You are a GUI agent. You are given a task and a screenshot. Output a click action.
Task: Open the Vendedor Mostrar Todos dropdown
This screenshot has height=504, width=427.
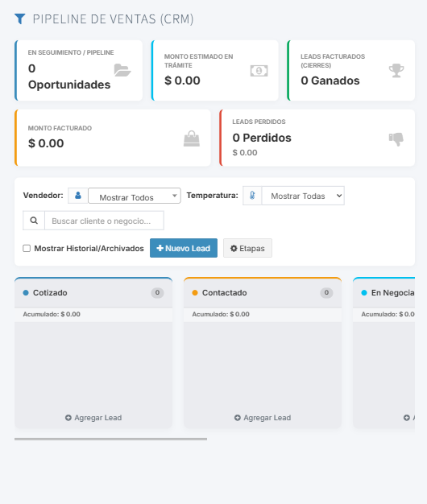pos(135,196)
